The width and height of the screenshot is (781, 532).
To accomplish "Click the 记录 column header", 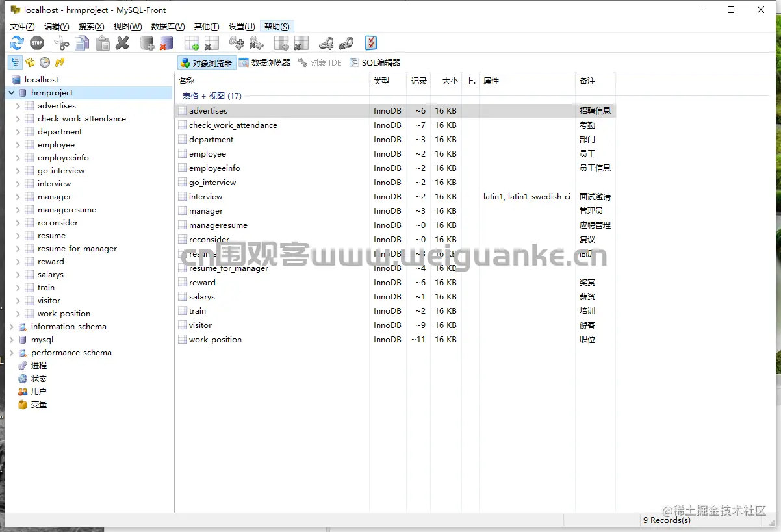I will [x=419, y=81].
